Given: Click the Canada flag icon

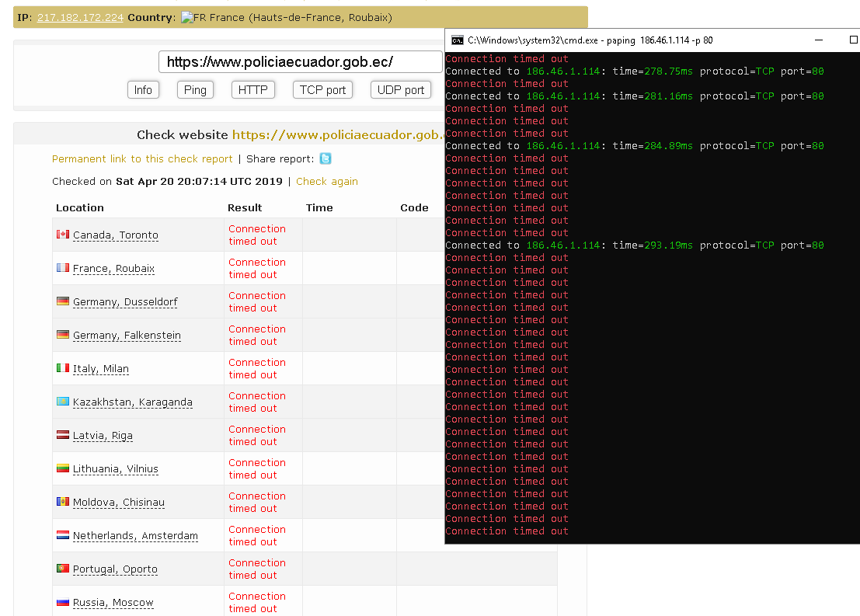Looking at the screenshot, I should pos(63,235).
